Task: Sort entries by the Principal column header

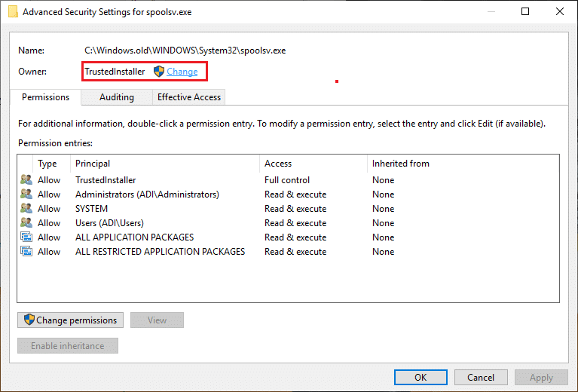Action: 93,164
